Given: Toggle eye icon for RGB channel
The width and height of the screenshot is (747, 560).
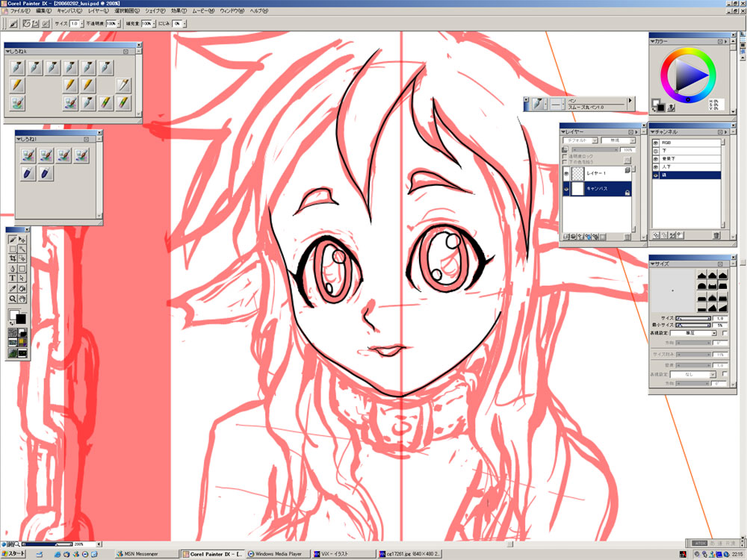Looking at the screenshot, I should (x=655, y=142).
